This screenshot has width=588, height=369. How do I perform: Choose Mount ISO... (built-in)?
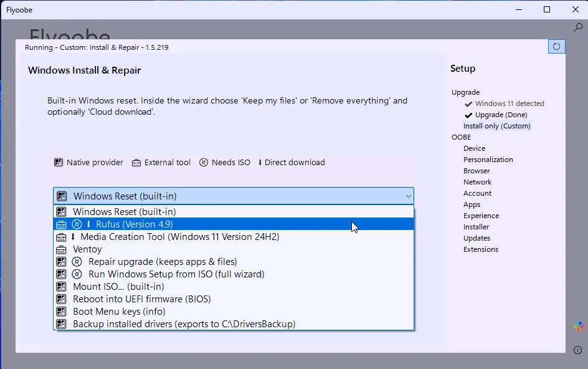pos(233,287)
